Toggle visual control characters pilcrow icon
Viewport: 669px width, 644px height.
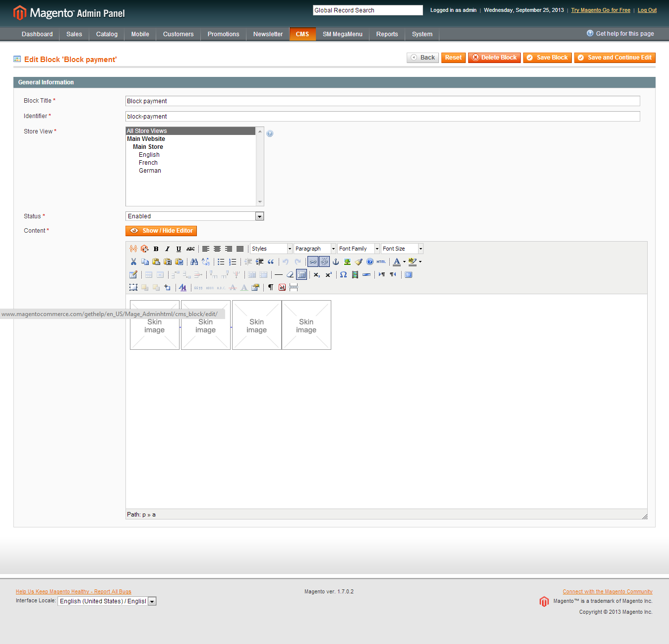pos(271,287)
